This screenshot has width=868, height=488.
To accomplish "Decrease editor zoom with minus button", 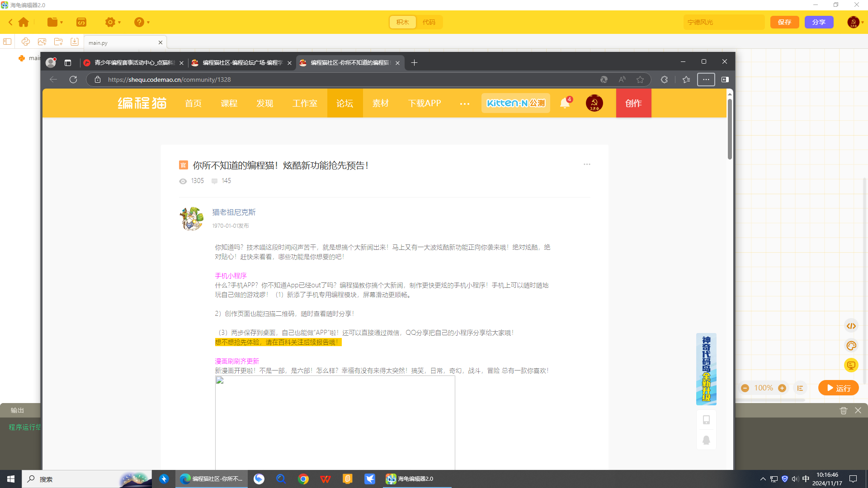I will pos(745,388).
